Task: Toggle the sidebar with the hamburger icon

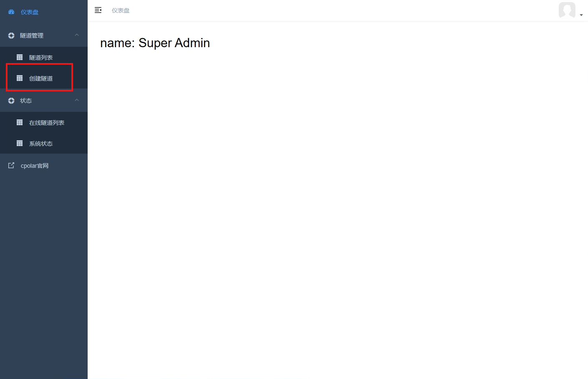Action: pos(98,10)
